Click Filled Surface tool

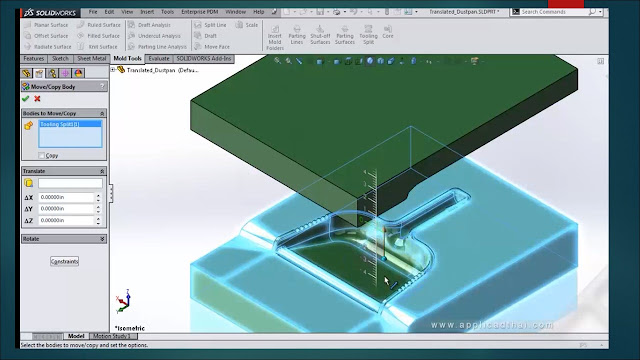click(99, 36)
